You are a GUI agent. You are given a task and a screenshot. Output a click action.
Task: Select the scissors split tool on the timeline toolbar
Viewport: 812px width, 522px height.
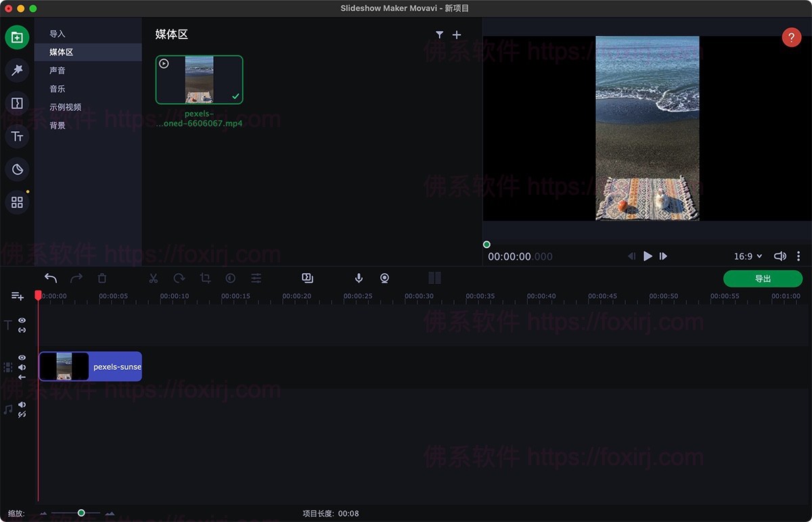[x=154, y=277]
